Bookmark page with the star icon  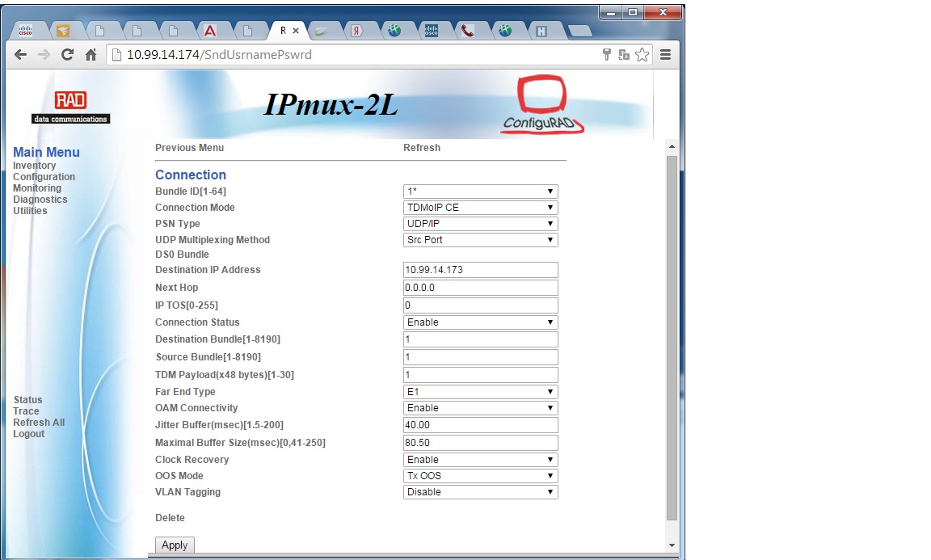click(642, 55)
